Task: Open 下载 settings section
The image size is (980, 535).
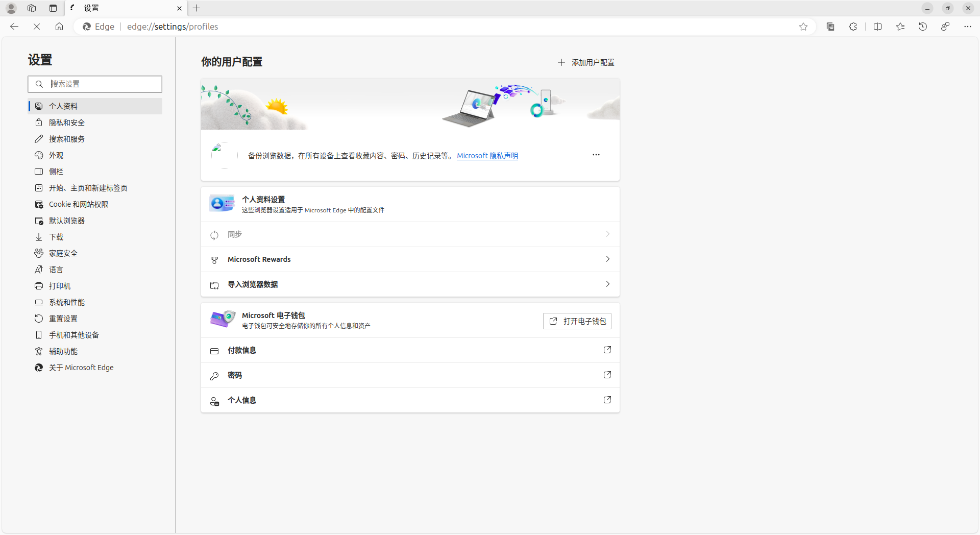Action: (56, 237)
